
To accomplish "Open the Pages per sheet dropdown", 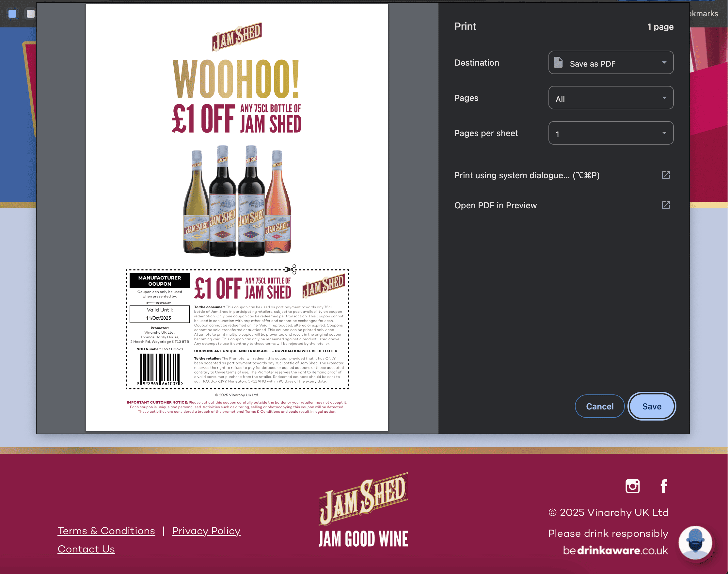I will (611, 133).
